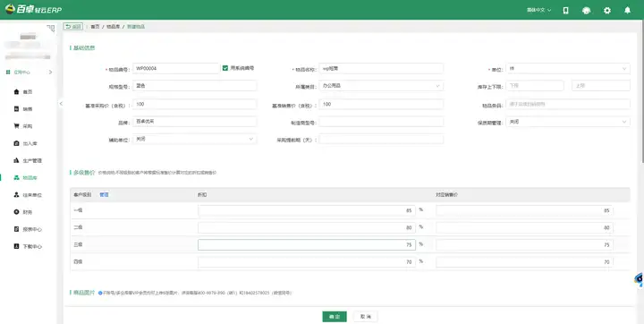Image resolution: width=644 pixels, height=324 pixels.
Task: Click the 库存 lower limit 下限 field
Action: coord(535,86)
